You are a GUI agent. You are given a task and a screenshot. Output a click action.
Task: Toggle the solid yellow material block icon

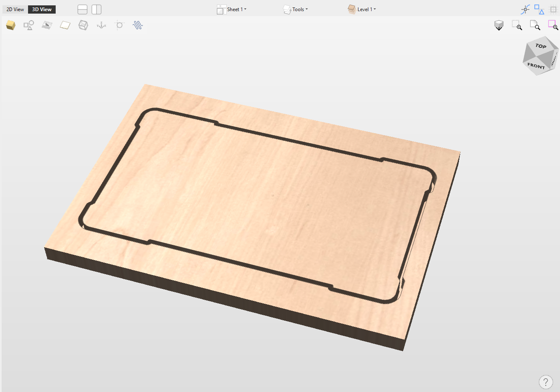[11, 26]
